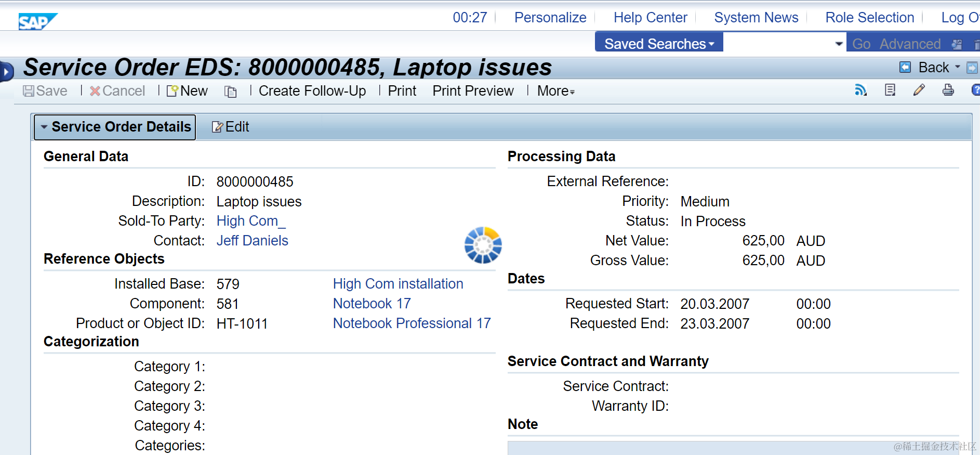This screenshot has width=980, height=455.
Task: Click Product ID HT-1011
Action: pyautogui.click(x=242, y=324)
